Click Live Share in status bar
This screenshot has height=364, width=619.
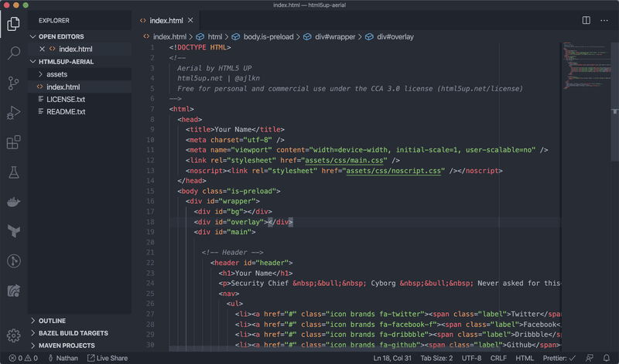108,358
